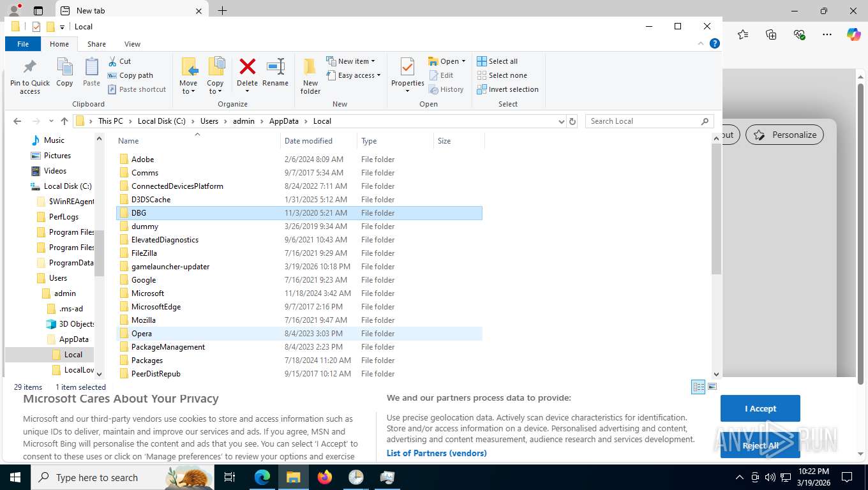Open Edge Settings and more menu

[x=827, y=34]
